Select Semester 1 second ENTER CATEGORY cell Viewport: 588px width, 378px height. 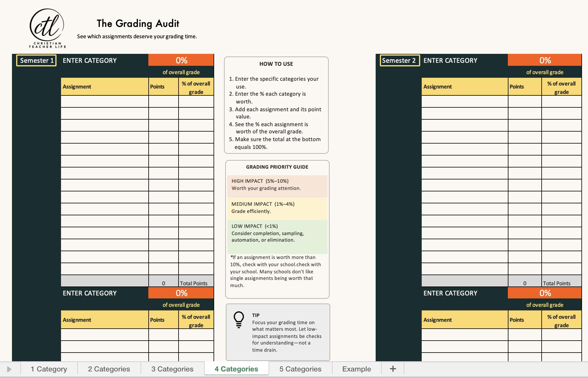coord(104,293)
